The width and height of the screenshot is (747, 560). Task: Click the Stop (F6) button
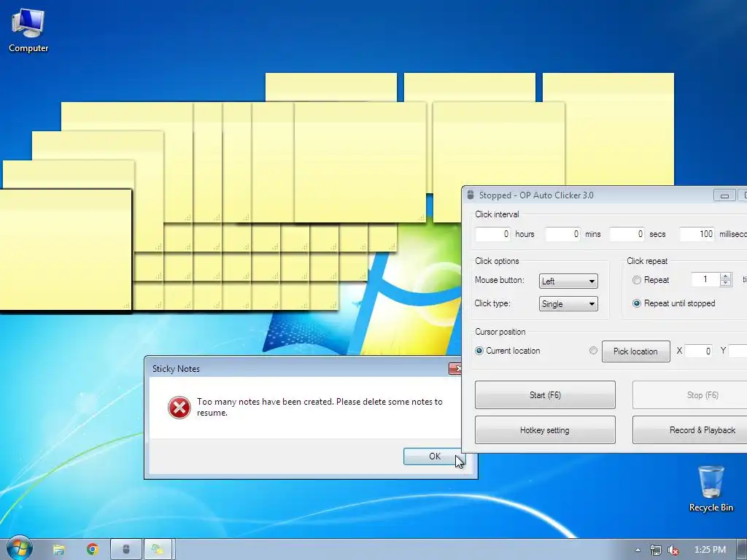pyautogui.click(x=690, y=394)
